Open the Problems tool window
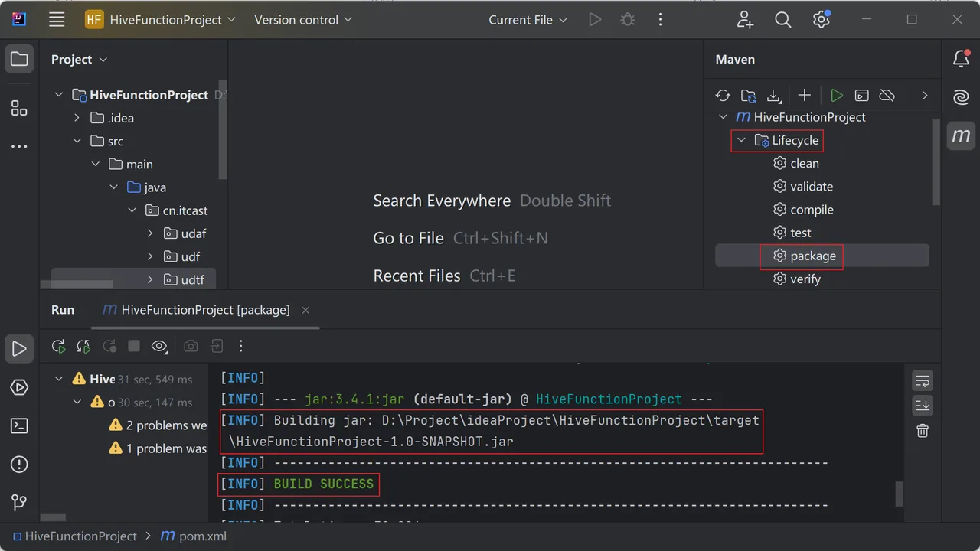The image size is (980, 551). [19, 465]
